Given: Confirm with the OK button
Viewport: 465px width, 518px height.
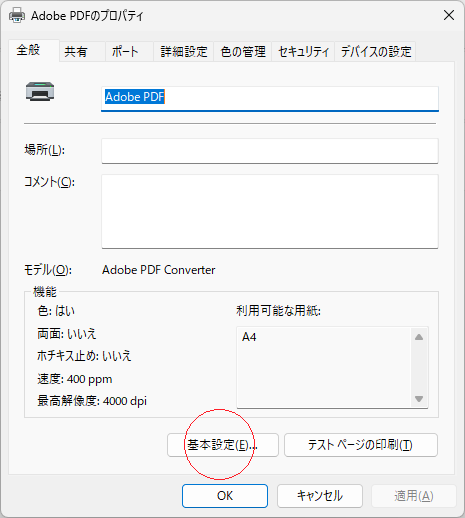Looking at the screenshot, I should point(225,496).
